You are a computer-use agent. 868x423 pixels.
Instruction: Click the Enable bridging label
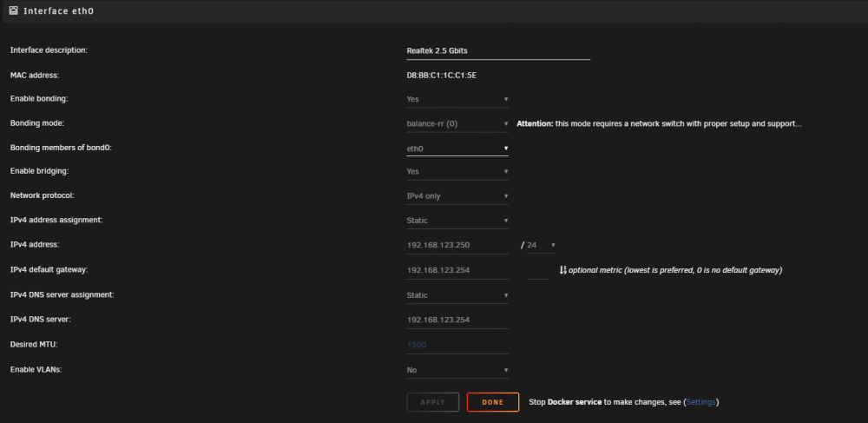coord(39,171)
